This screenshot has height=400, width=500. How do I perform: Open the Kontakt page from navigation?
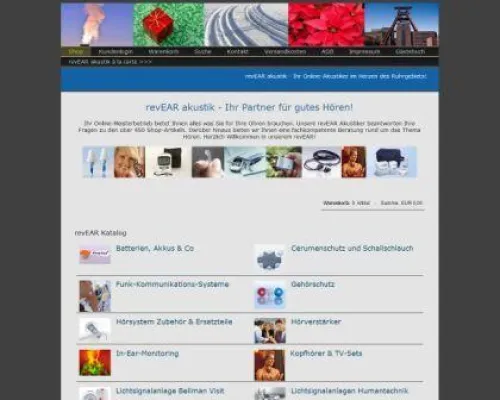[x=237, y=52]
